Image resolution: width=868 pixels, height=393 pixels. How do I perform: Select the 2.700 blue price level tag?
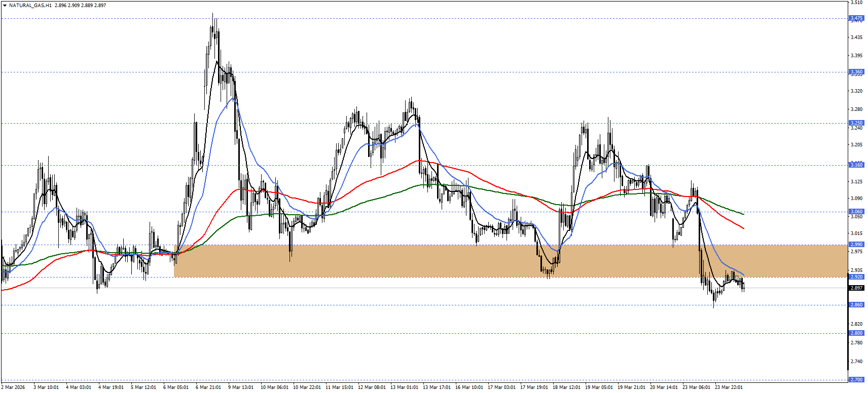click(x=856, y=379)
